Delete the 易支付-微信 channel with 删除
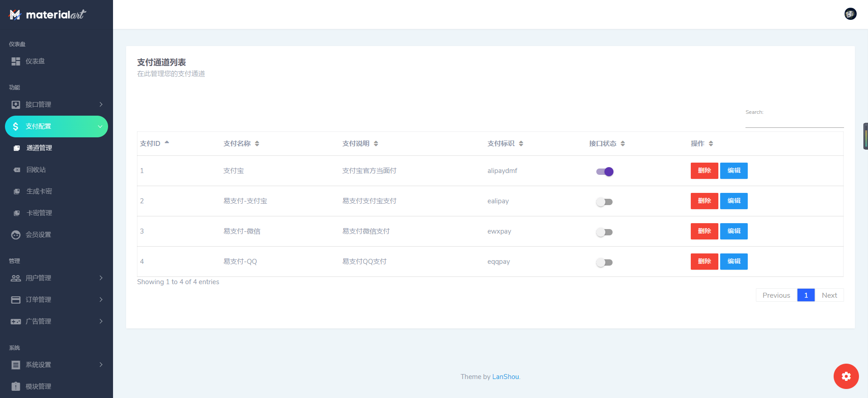 point(704,231)
